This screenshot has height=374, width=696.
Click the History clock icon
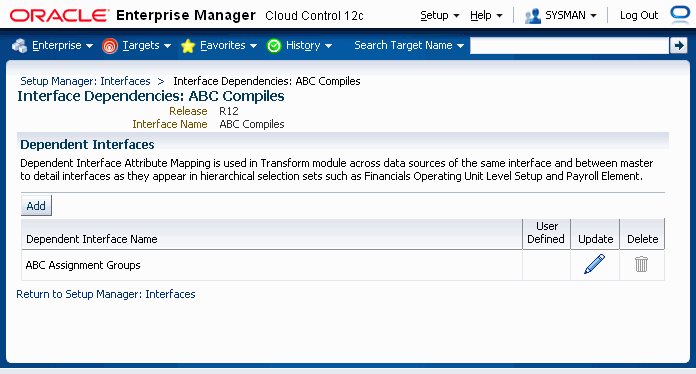coord(274,46)
